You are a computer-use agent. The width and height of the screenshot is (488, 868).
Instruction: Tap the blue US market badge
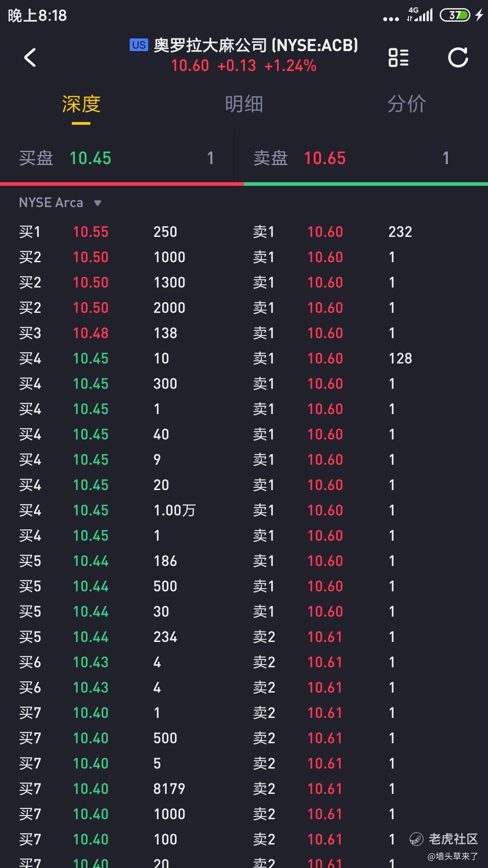(x=139, y=45)
